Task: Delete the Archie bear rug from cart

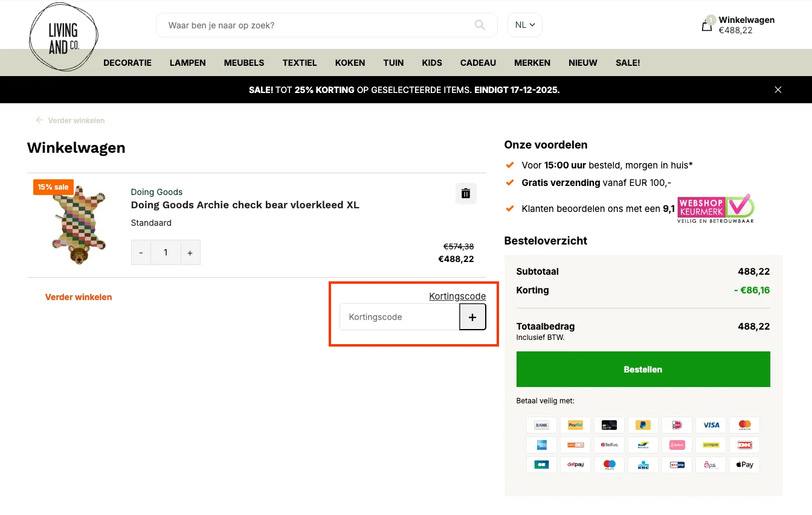Action: [x=465, y=193]
